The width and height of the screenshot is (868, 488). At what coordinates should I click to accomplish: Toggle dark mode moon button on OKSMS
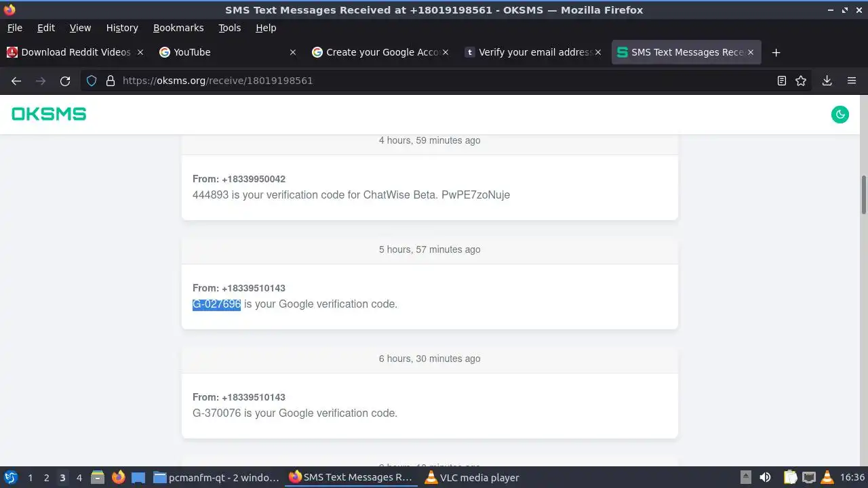(x=840, y=115)
